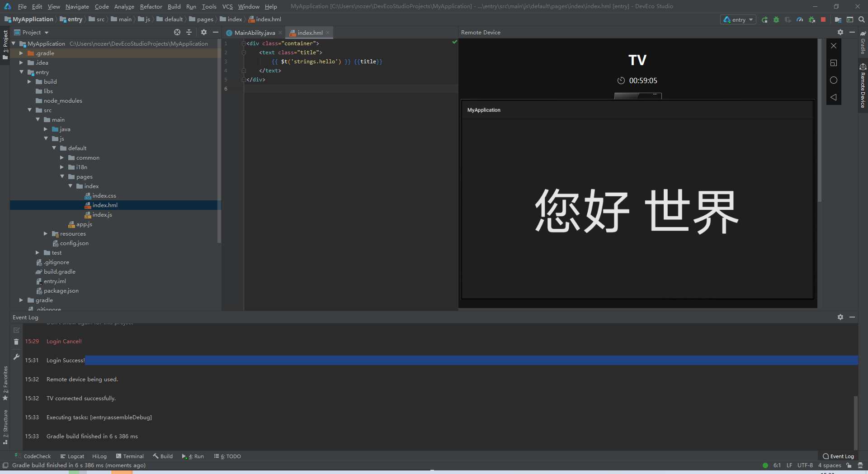Open Event Log panel gear settings

click(840, 317)
